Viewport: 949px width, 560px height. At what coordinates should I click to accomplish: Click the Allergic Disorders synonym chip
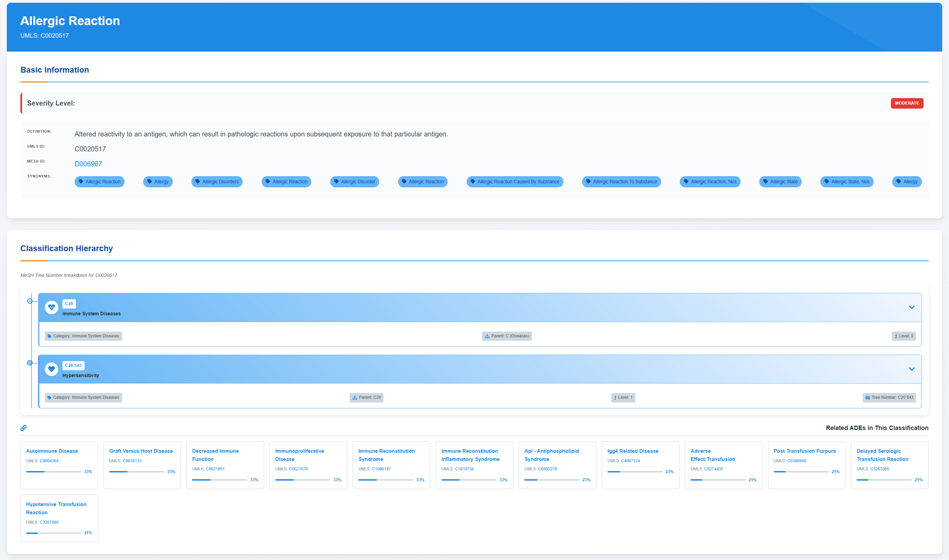(217, 182)
